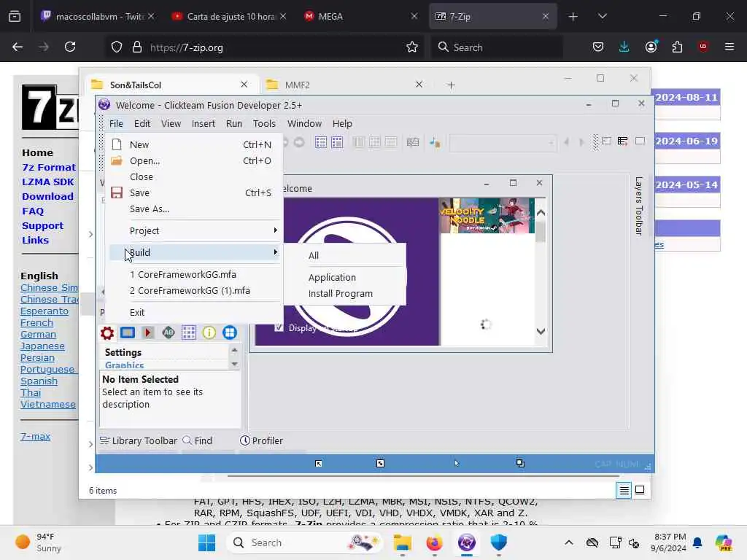Switch to the MMF2 Explorer tab
The image size is (747, 560).
tap(344, 85)
